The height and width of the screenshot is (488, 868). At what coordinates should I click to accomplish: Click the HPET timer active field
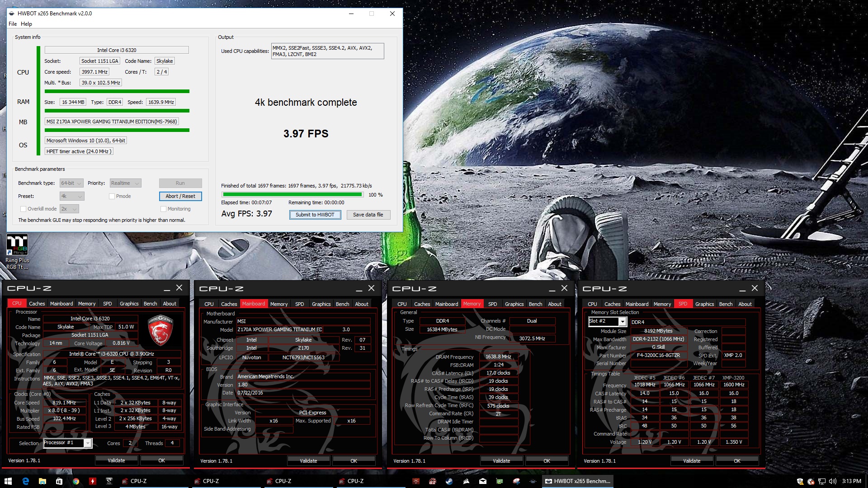tap(79, 151)
